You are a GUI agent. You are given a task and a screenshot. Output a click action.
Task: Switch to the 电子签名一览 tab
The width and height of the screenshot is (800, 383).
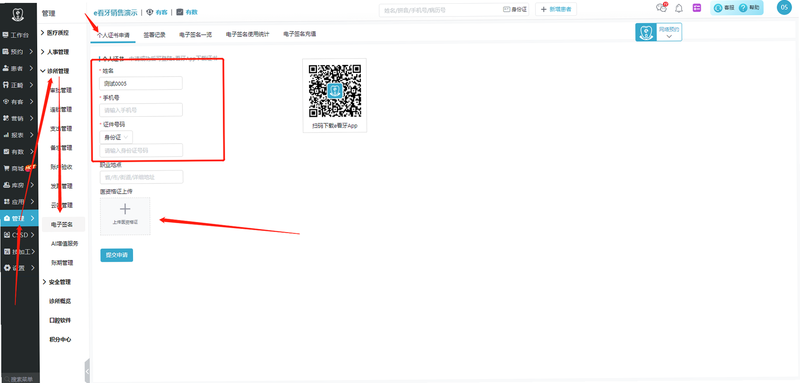pos(195,35)
